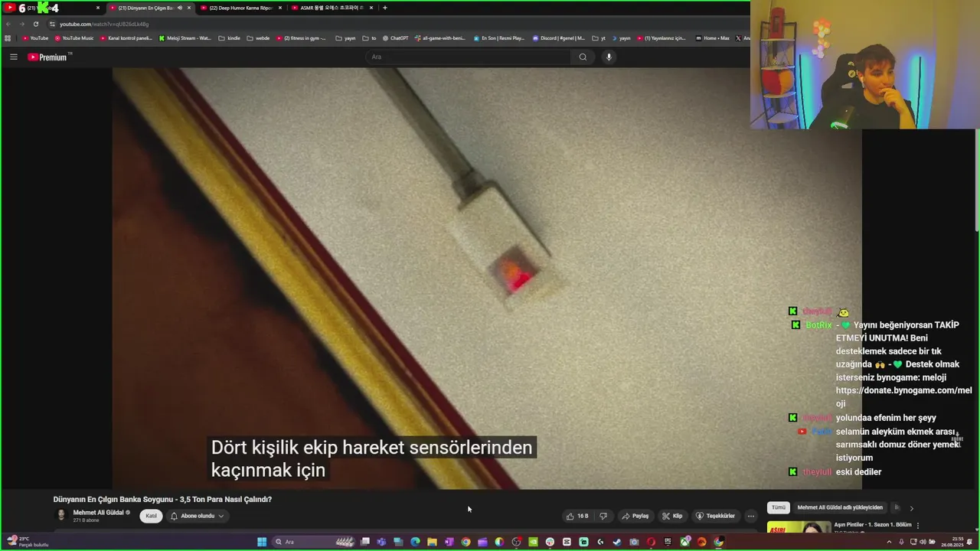The height and width of the screenshot is (551, 980).
Task: Open the browser apps grid icon
Action: click(8, 37)
